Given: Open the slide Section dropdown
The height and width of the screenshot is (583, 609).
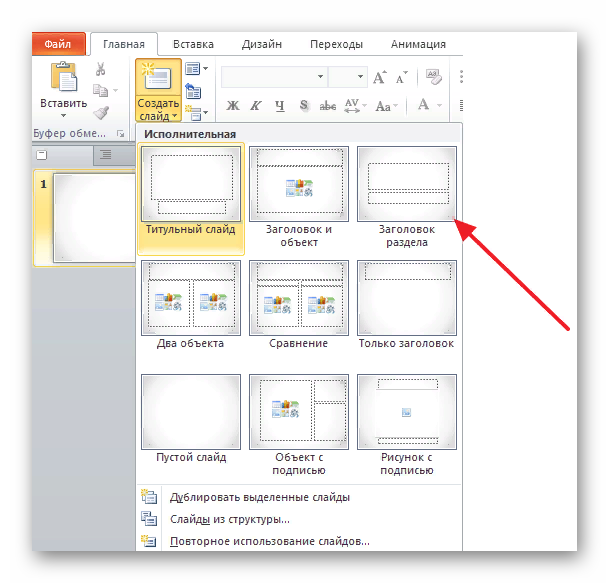Looking at the screenshot, I should pos(197,113).
